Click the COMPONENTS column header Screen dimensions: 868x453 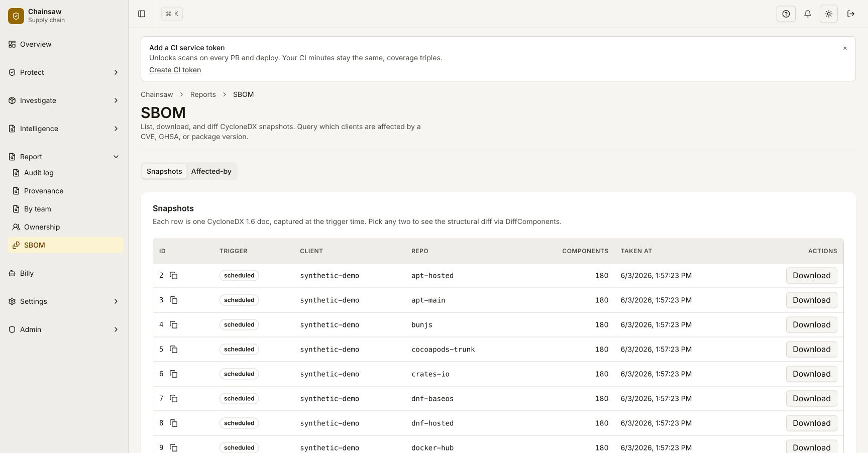585,251
